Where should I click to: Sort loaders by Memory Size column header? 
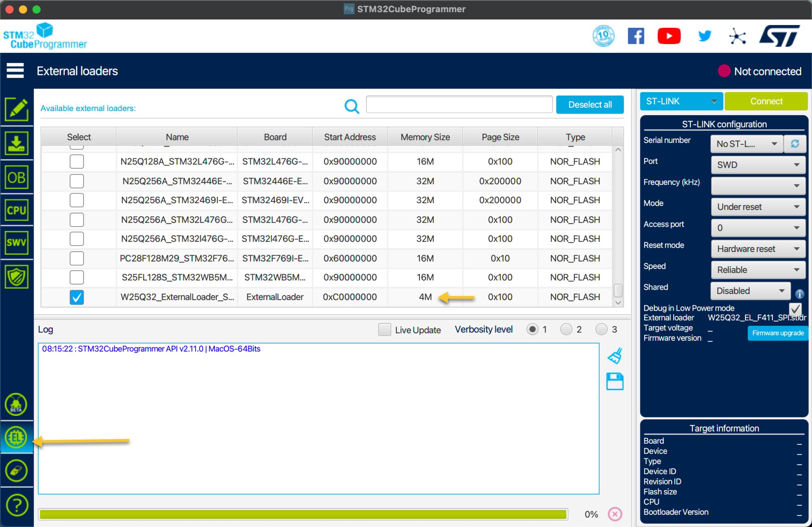(x=425, y=137)
